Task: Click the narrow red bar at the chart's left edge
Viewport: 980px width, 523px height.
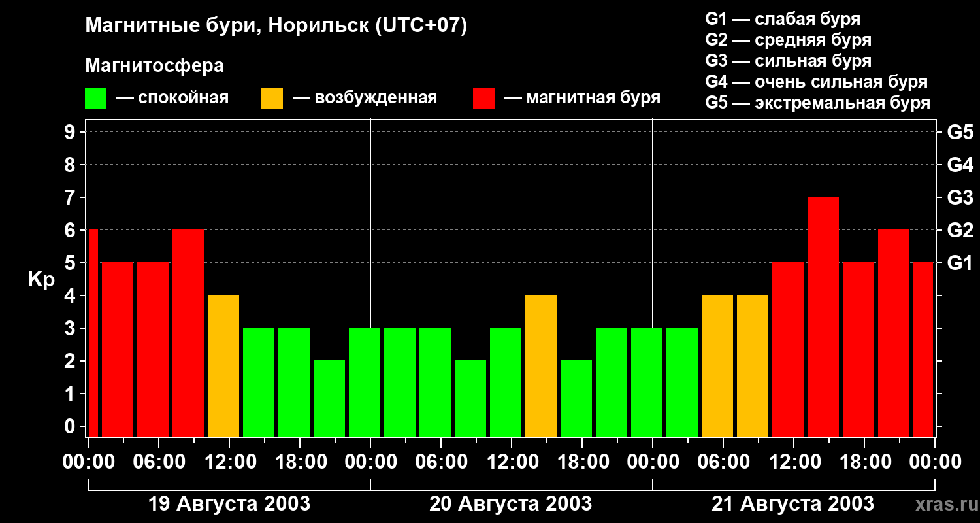Action: (x=93, y=333)
